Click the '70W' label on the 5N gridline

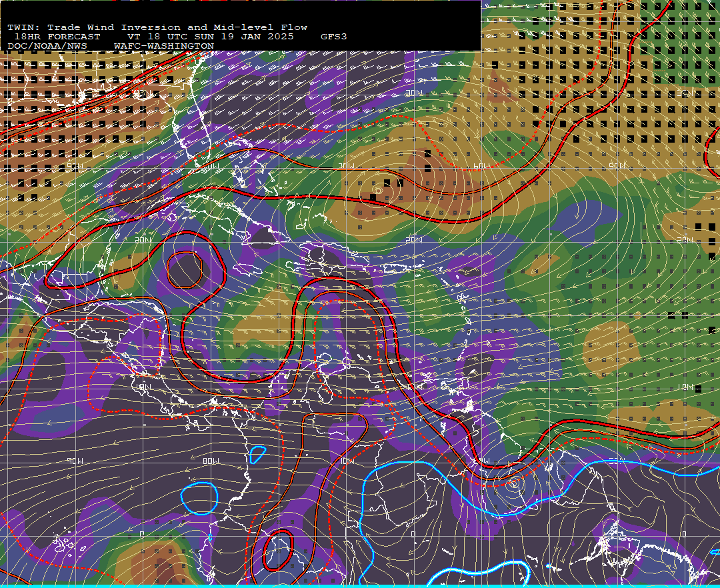coord(347,461)
